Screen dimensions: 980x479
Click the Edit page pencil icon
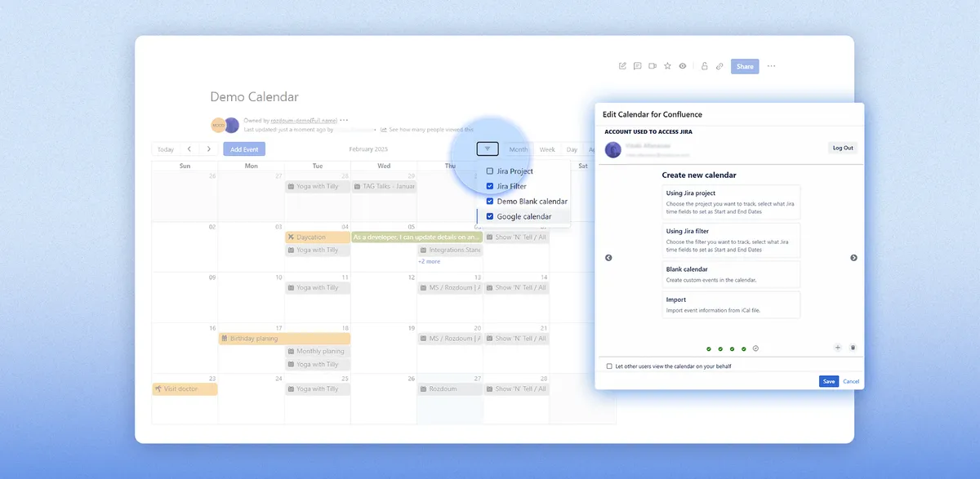(622, 66)
